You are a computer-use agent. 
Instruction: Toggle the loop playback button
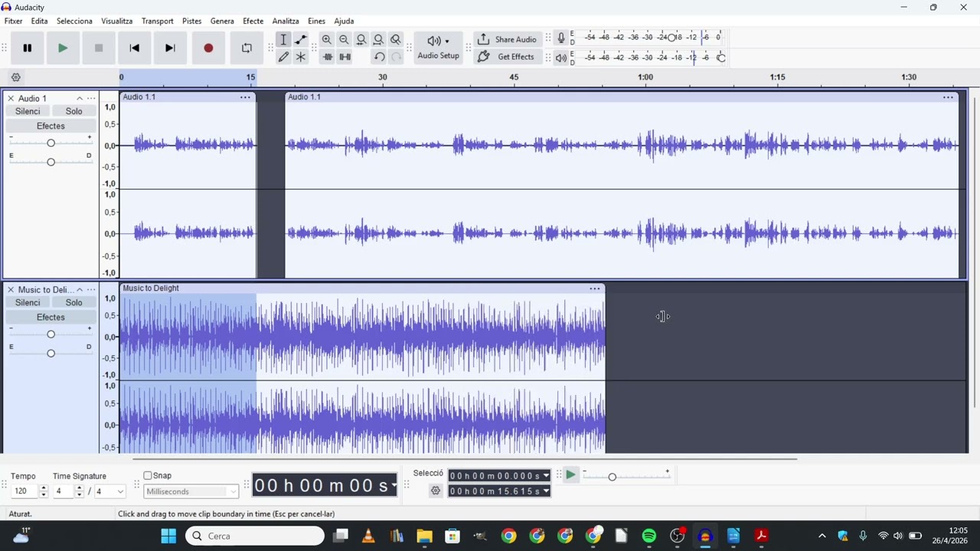point(247,48)
